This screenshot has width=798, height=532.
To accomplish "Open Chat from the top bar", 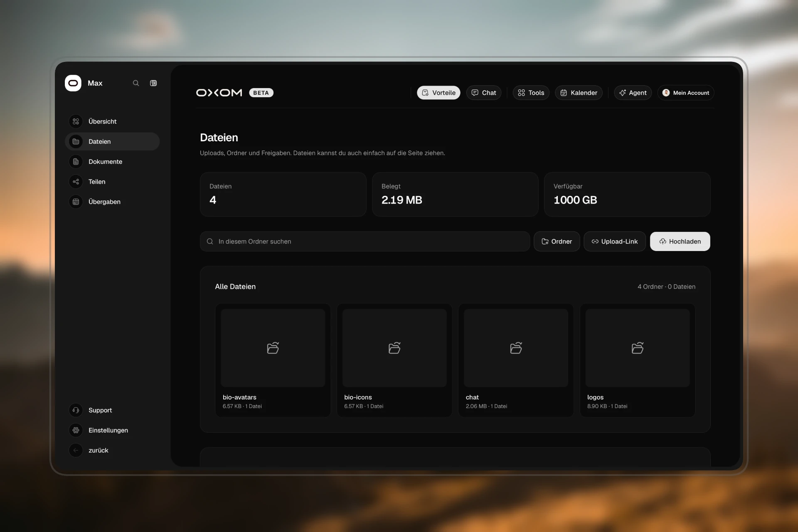I will pos(484,93).
